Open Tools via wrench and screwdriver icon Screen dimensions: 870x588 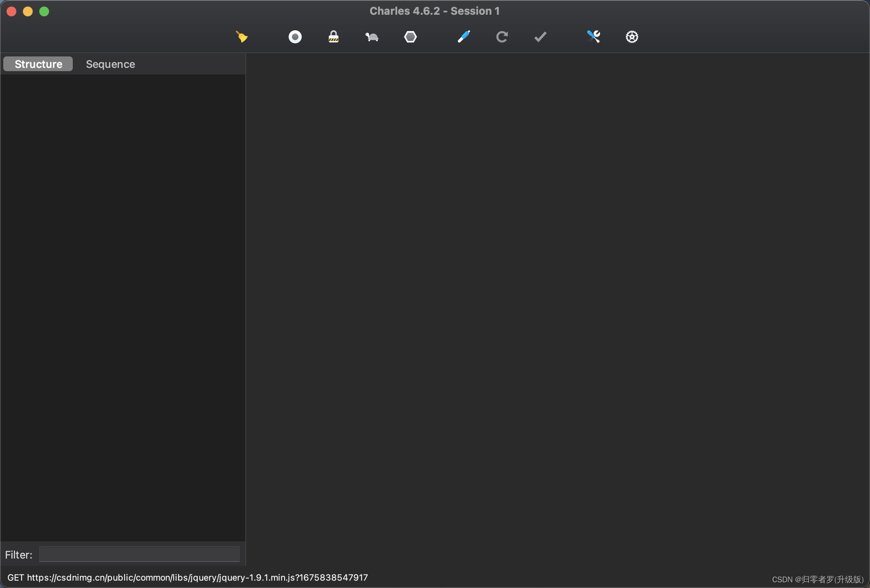point(594,37)
